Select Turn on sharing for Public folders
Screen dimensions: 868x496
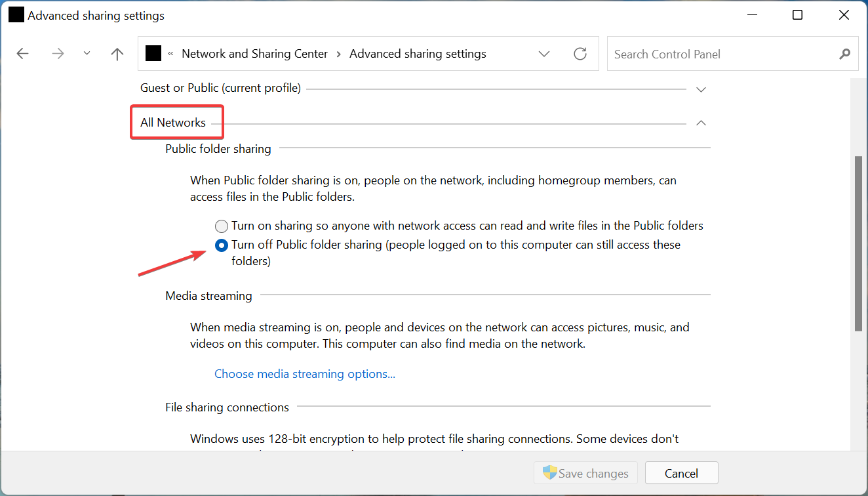coord(221,226)
